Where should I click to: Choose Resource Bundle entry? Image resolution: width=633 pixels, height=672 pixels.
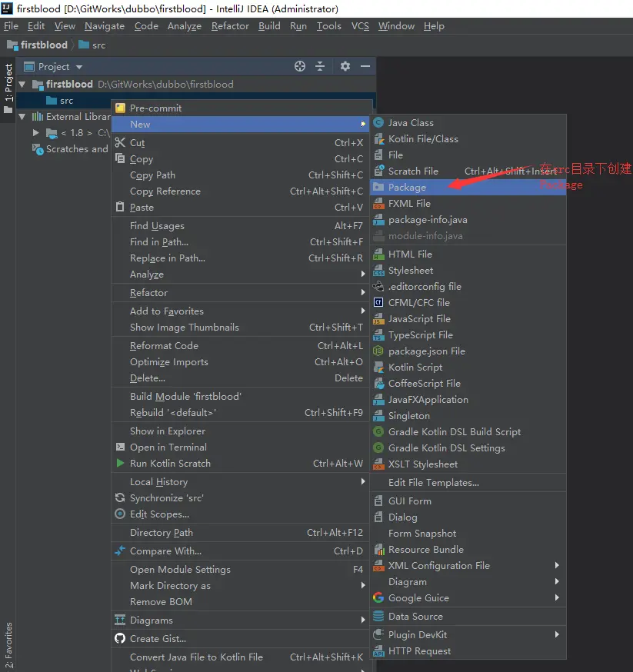tap(468, 550)
